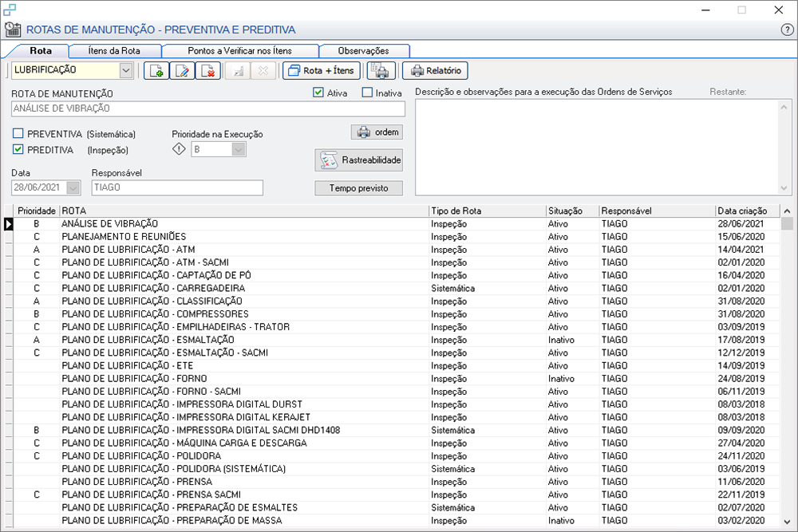Image resolution: width=798 pixels, height=532 pixels.
Task: Select PLANO DE LUBRIFICAÇÃO - CLASSIFICAÇÃO
Action: pos(397,301)
